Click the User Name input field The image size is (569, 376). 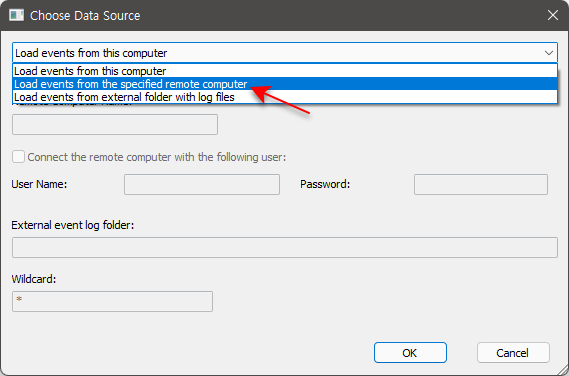coord(202,184)
